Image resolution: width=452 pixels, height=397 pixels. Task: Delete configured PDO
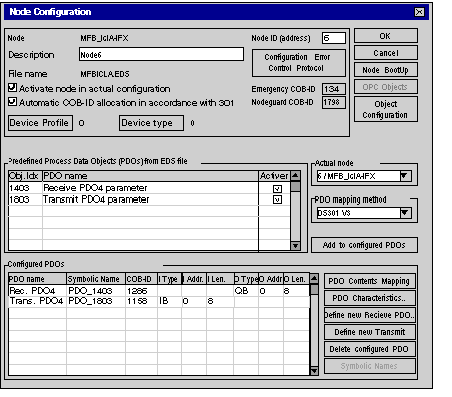pos(370,349)
